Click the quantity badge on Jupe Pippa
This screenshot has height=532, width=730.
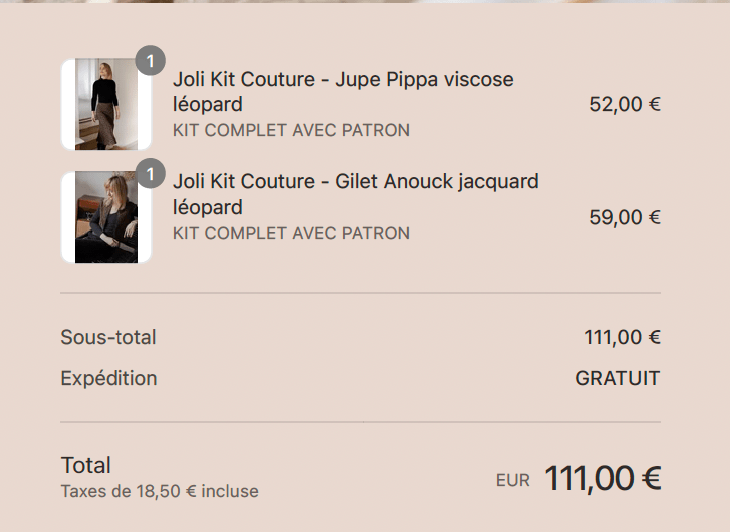coord(150,62)
